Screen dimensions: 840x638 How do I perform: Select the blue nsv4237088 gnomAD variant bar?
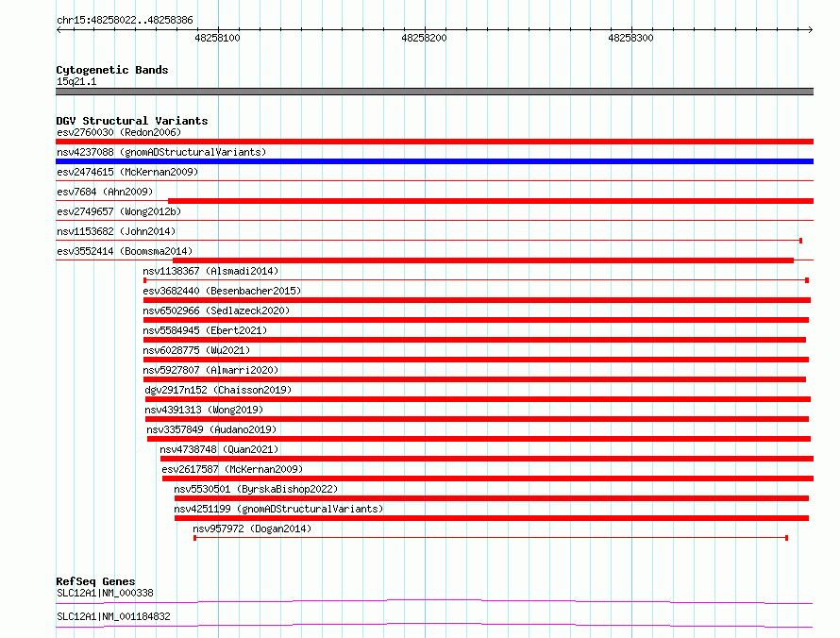coord(434,161)
